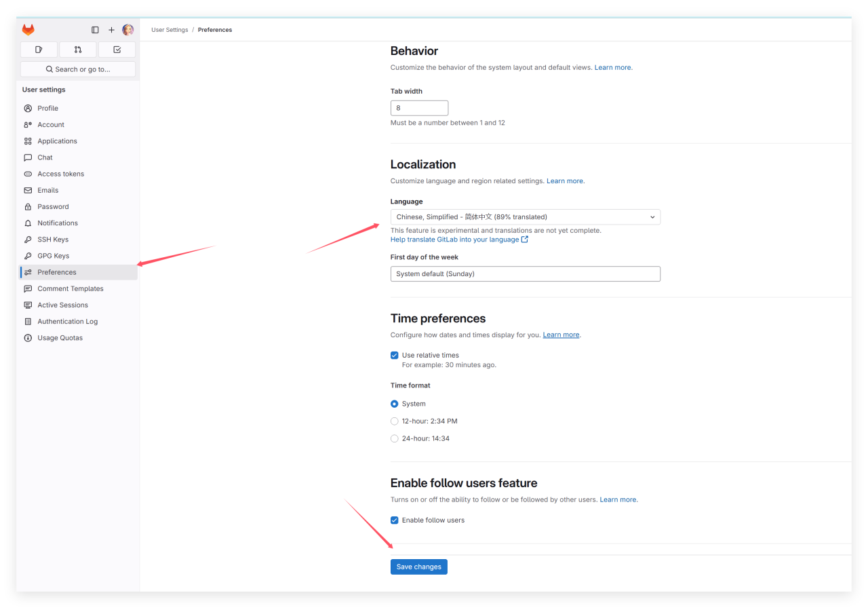Click the Password lock icon

(28, 207)
